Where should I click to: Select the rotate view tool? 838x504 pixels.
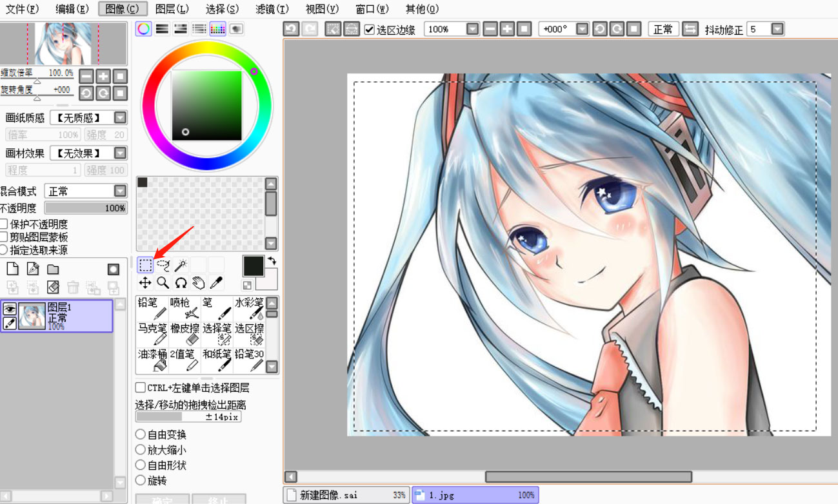pos(181,282)
